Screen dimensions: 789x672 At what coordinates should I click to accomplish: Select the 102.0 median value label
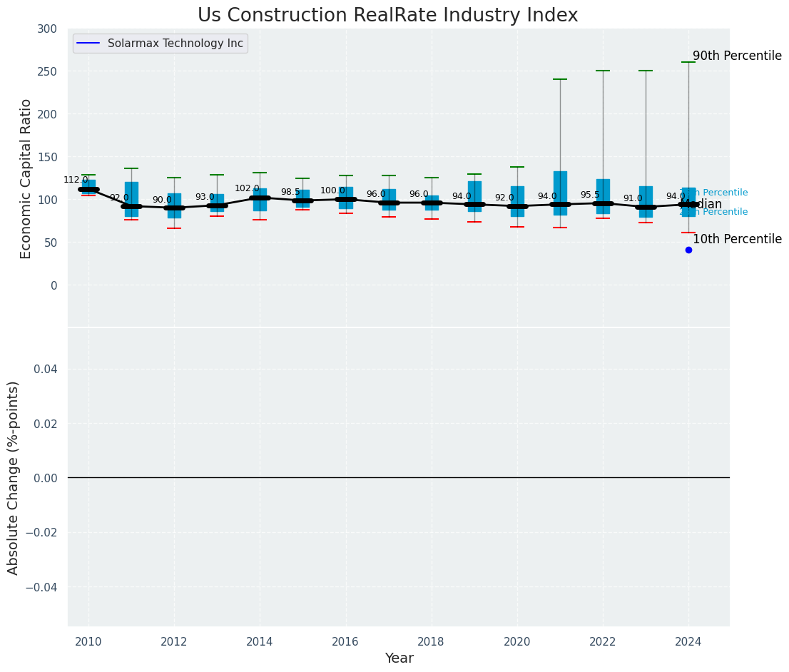(247, 188)
